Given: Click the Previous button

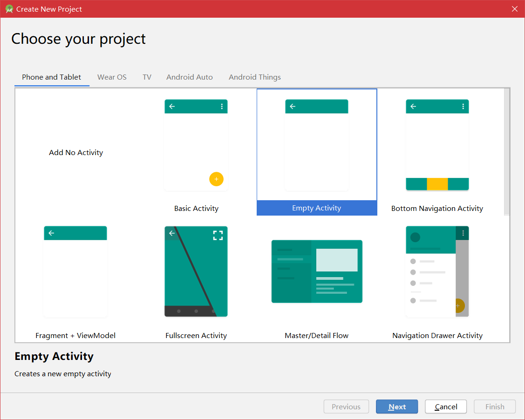Looking at the screenshot, I should pyautogui.click(x=346, y=406).
